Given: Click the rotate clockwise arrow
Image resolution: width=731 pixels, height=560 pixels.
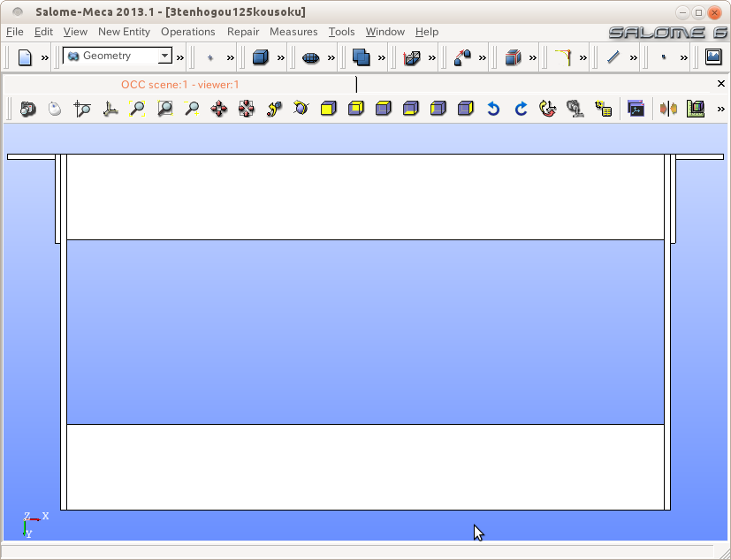Looking at the screenshot, I should click(x=521, y=109).
